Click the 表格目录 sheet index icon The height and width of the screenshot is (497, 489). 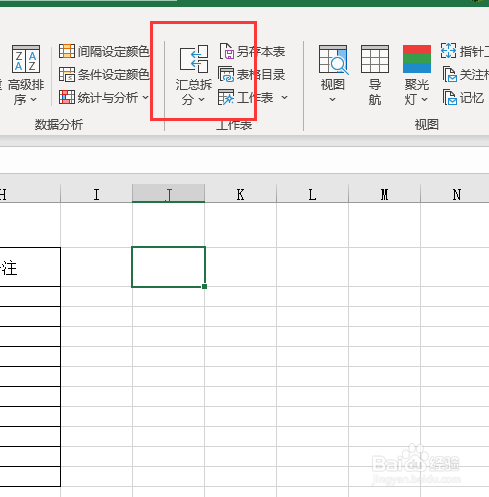coord(226,74)
